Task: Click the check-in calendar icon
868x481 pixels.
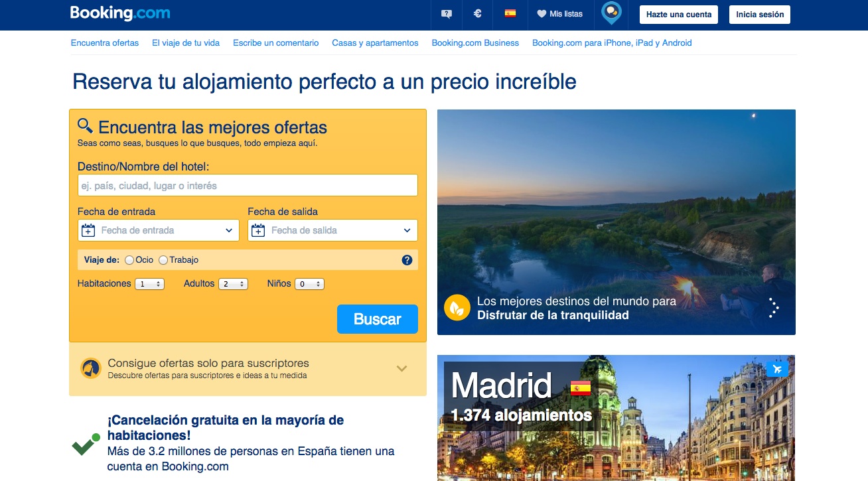Action: 88,230
